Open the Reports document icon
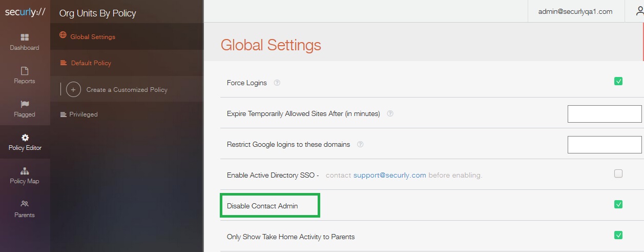Image resolution: width=644 pixels, height=252 pixels. 25,71
